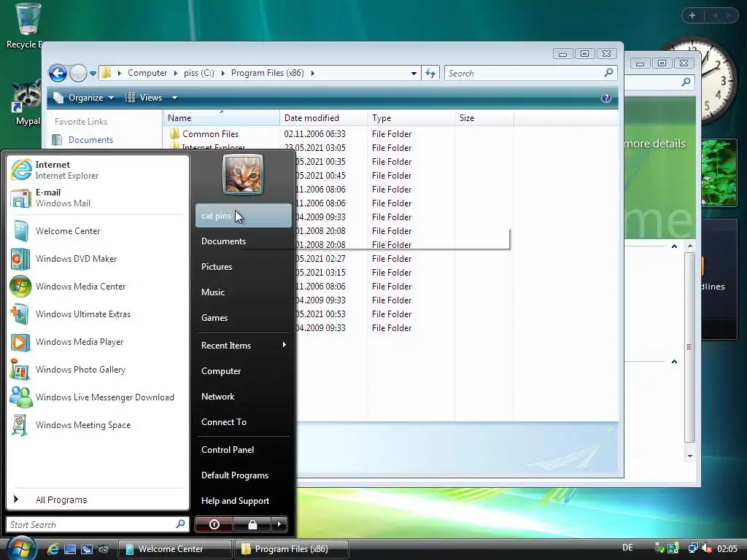Image resolution: width=747 pixels, height=560 pixels.
Task: Open Pictures from the Start menu
Action: coord(244,267)
